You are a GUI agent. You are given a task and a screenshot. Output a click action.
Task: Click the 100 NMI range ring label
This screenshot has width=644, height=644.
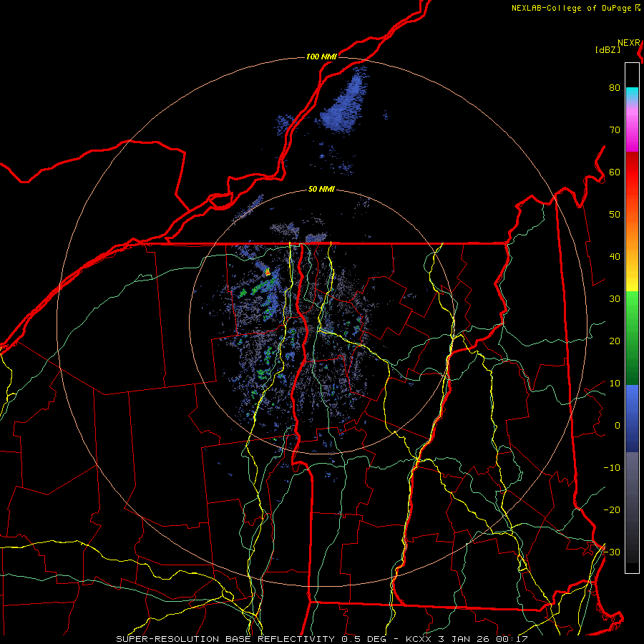(x=321, y=57)
